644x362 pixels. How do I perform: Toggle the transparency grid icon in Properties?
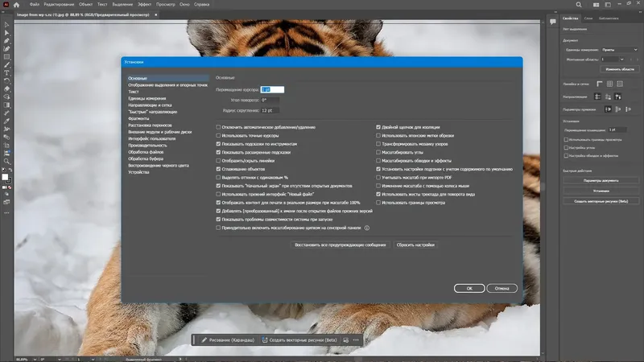pyautogui.click(x=620, y=84)
